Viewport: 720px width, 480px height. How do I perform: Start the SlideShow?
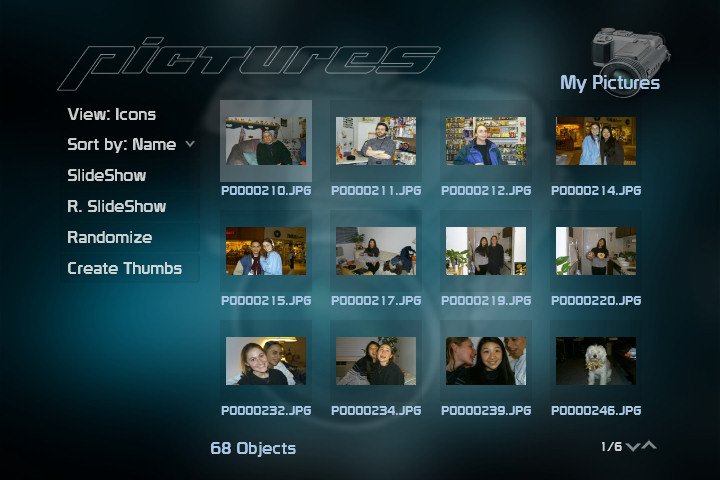point(107,175)
